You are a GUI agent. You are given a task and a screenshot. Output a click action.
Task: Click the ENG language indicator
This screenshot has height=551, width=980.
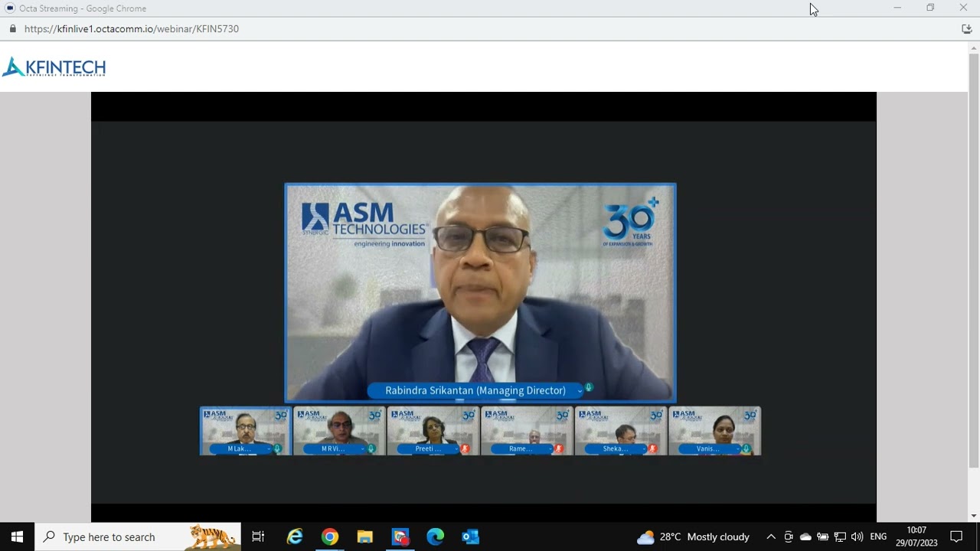[878, 536]
